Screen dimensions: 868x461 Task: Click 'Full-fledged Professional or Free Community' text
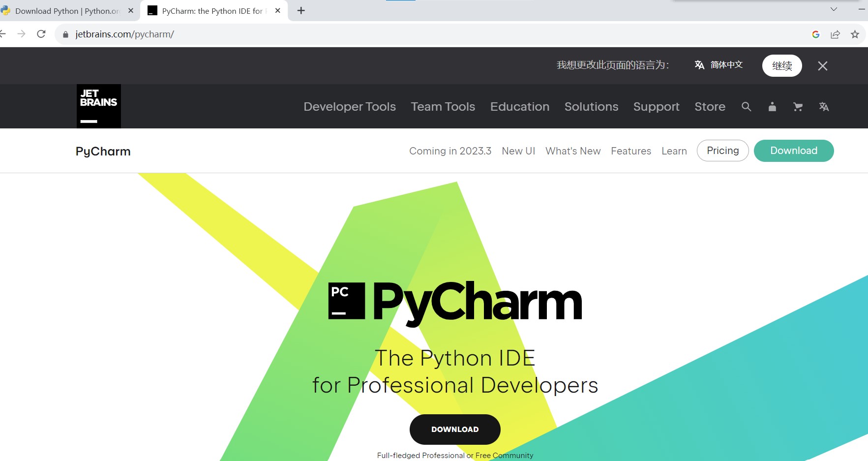coord(455,456)
